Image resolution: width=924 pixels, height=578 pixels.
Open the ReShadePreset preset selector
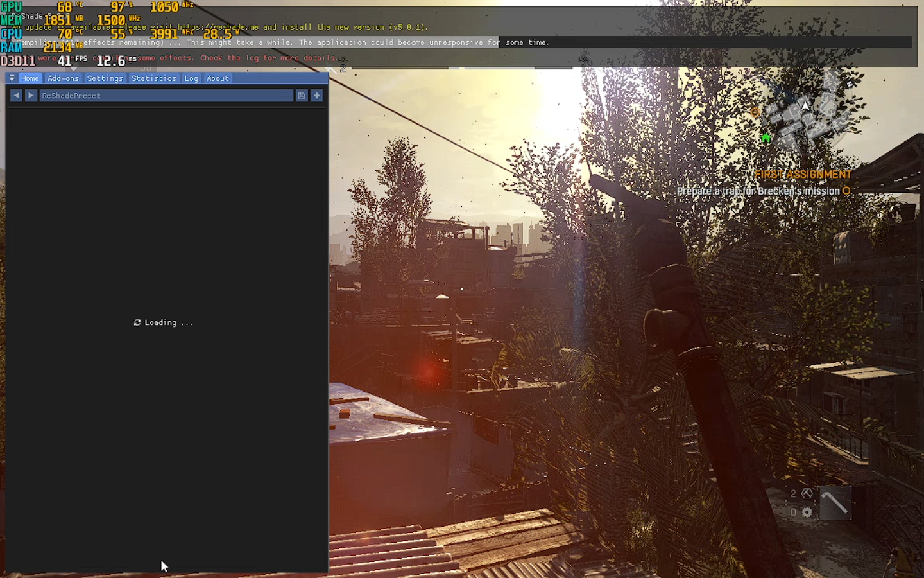point(166,96)
